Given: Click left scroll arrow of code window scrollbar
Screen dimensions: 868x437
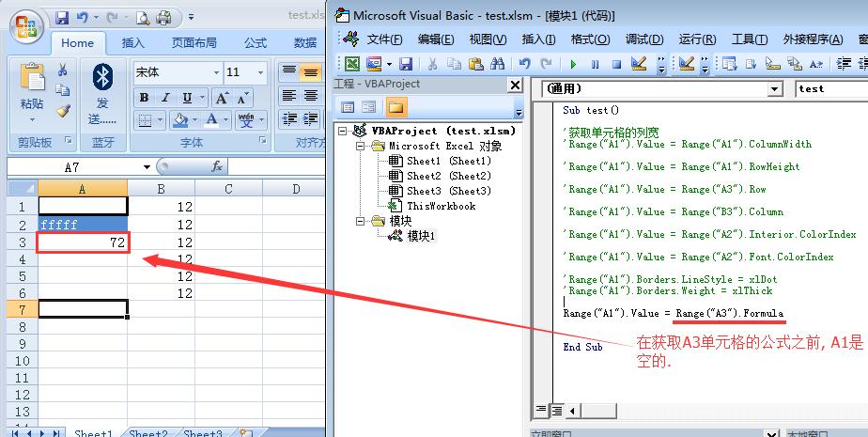Looking at the screenshot, I should (x=572, y=411).
